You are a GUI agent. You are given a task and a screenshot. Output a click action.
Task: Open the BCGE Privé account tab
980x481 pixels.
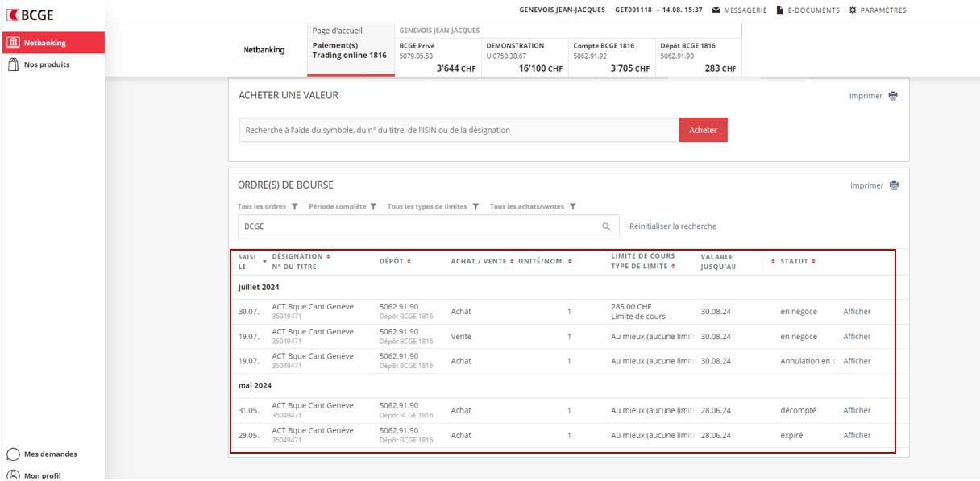pyautogui.click(x=438, y=56)
